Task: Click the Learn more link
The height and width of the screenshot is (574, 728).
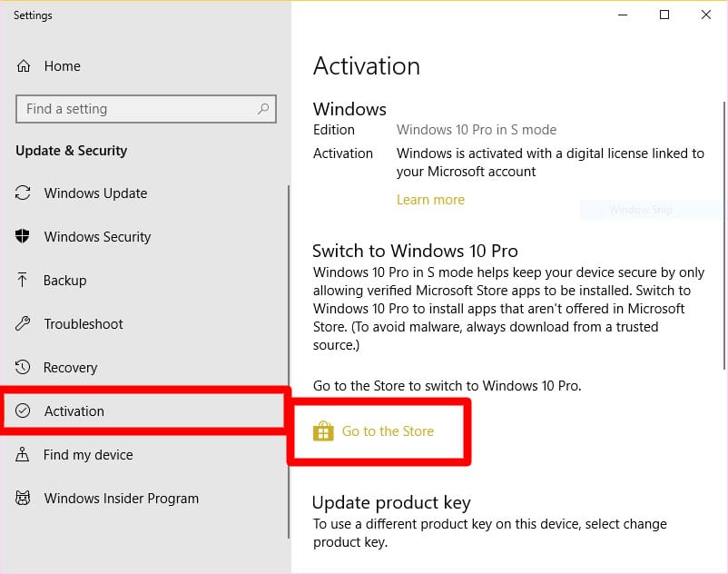Action: coord(430,200)
